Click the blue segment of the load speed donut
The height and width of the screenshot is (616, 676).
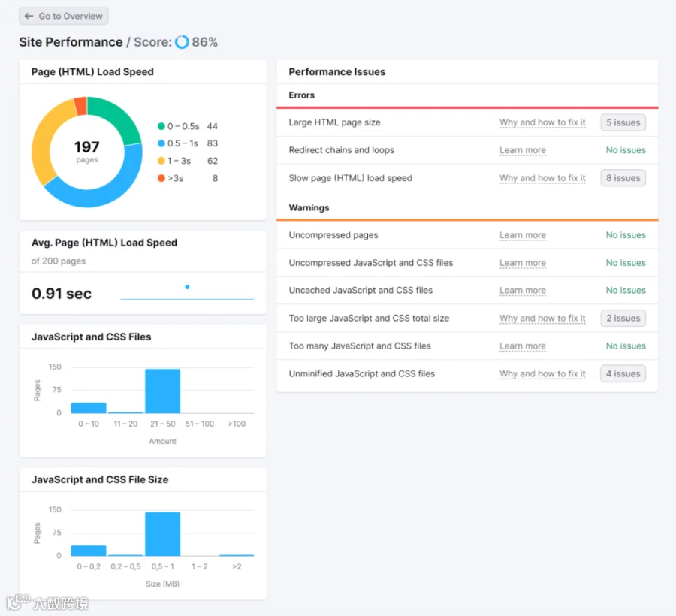[101, 196]
